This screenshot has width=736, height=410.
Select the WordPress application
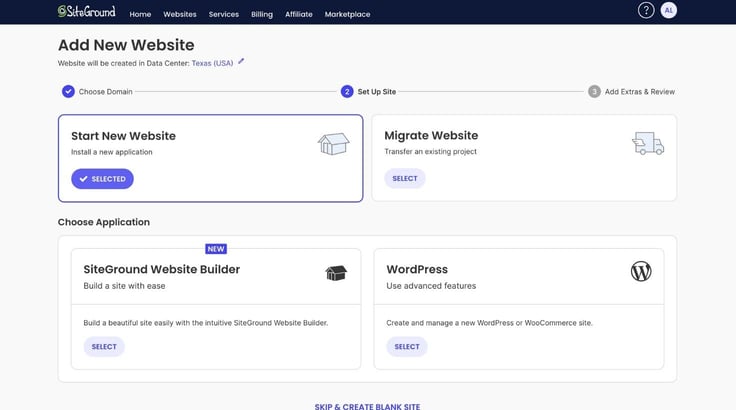click(x=406, y=347)
